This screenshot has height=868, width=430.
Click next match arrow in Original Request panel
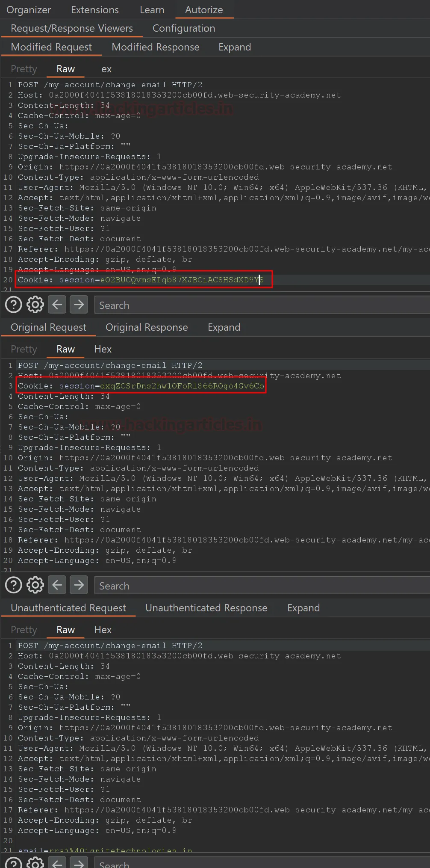click(79, 585)
